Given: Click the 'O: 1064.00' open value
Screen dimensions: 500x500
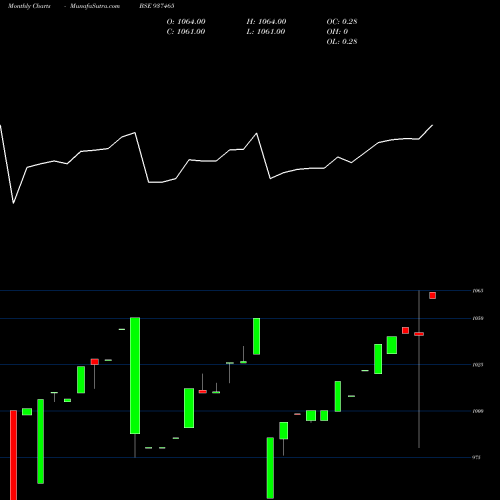Looking at the screenshot, I should [186, 22].
